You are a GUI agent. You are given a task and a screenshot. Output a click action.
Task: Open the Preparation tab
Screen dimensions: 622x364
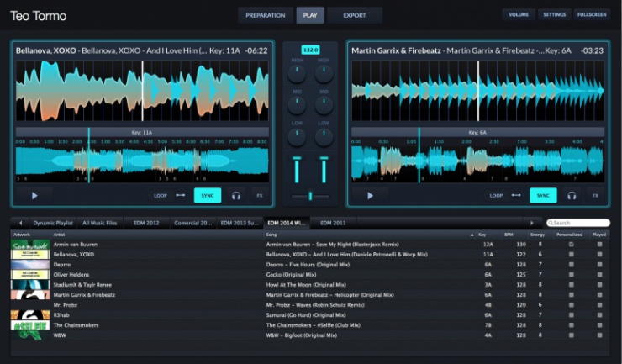tap(265, 15)
